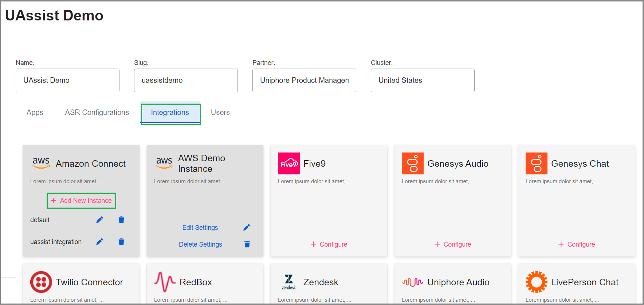Click the Cluster field United States
This screenshot has height=305, width=644.
tap(423, 80)
